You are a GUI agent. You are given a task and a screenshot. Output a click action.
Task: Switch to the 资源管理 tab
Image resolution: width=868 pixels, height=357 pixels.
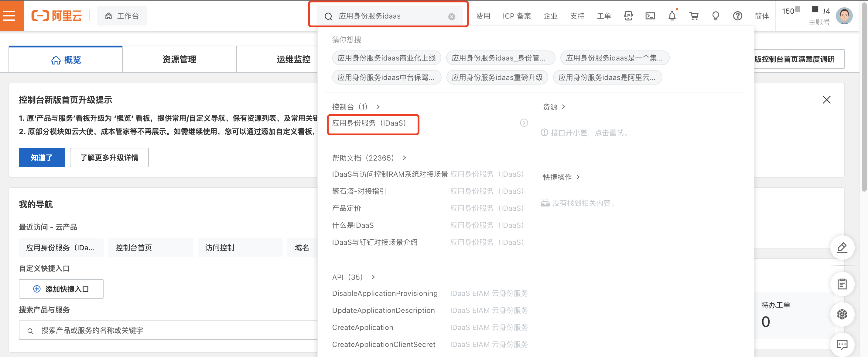pos(179,59)
